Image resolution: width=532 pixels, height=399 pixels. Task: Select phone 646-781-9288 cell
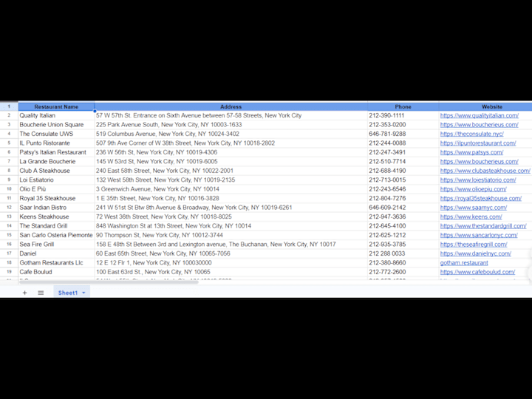pos(403,134)
